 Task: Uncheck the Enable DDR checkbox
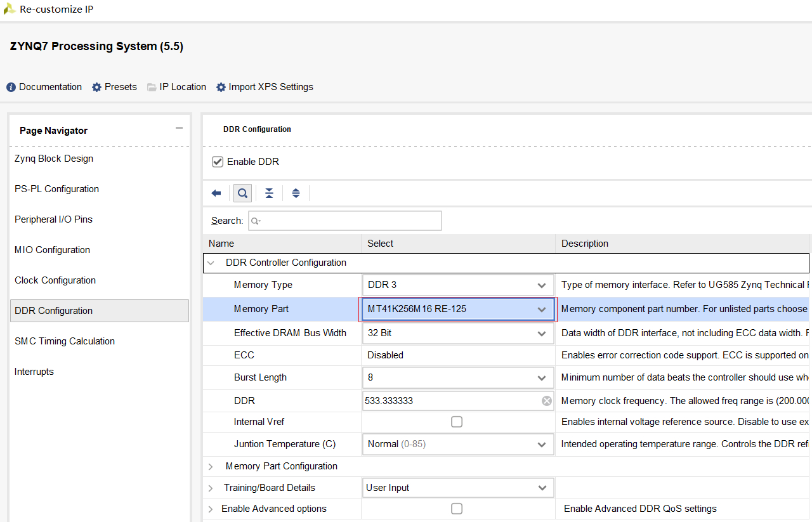pyautogui.click(x=218, y=162)
